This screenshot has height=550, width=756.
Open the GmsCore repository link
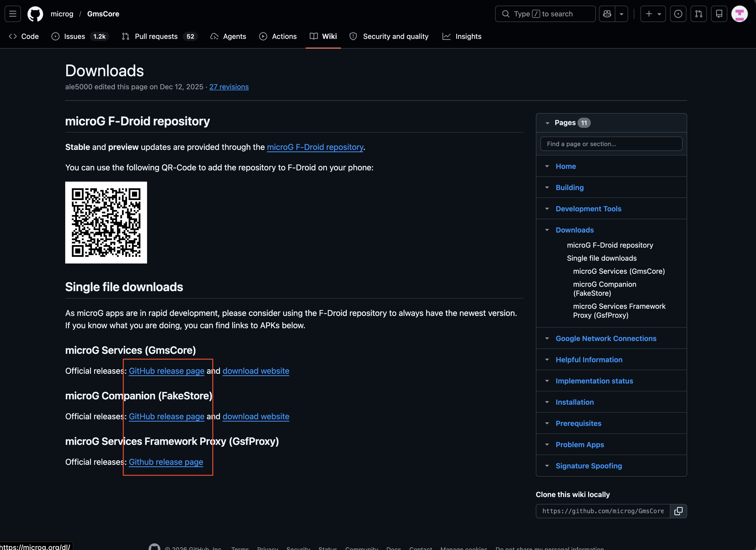coord(103,14)
